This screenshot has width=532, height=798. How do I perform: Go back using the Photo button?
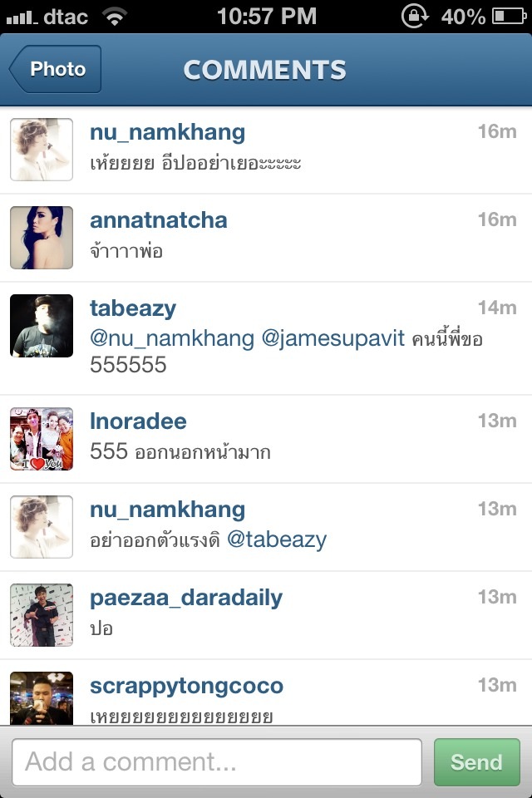[55, 69]
